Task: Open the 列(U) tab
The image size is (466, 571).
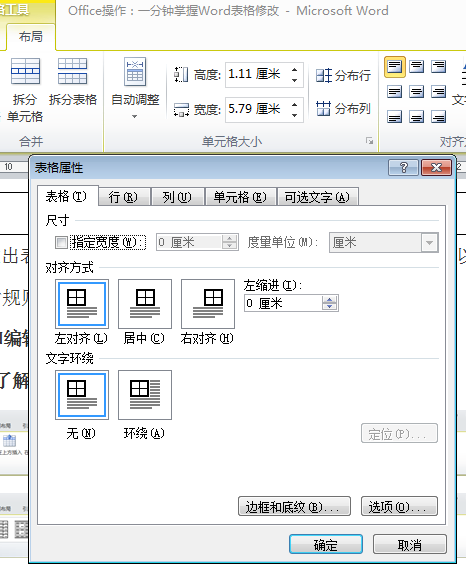Action: tap(177, 197)
